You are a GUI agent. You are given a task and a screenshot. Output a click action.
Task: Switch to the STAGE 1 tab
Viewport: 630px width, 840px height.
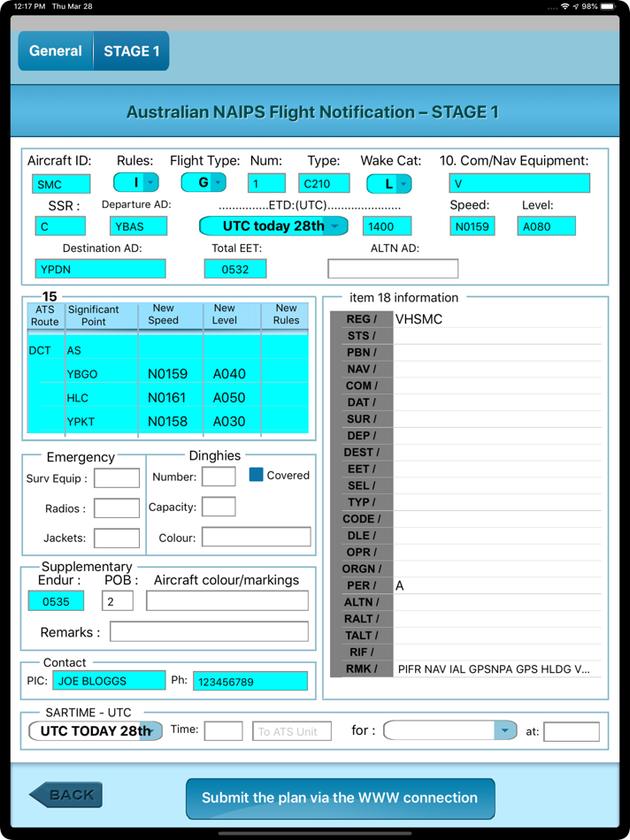coord(131,51)
